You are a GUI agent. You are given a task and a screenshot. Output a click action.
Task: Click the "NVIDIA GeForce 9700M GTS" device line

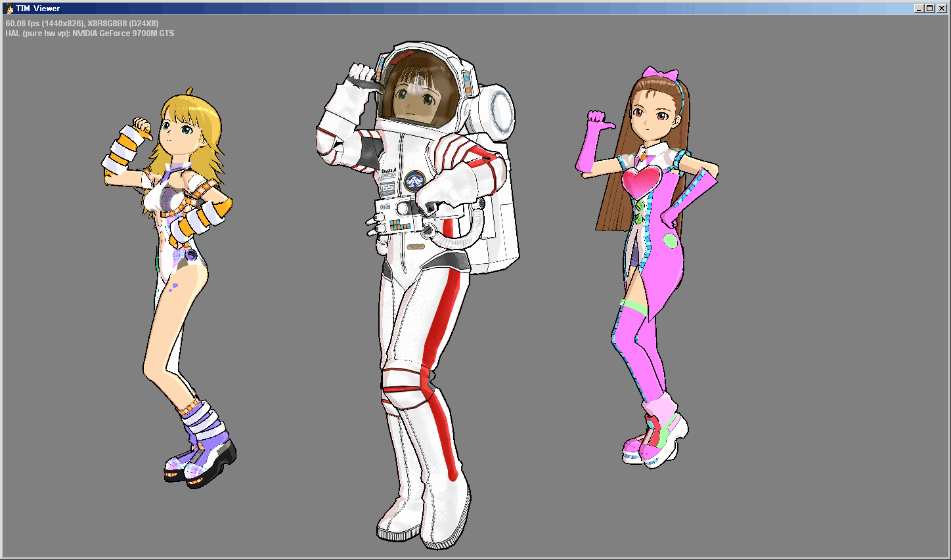pyautogui.click(x=90, y=33)
